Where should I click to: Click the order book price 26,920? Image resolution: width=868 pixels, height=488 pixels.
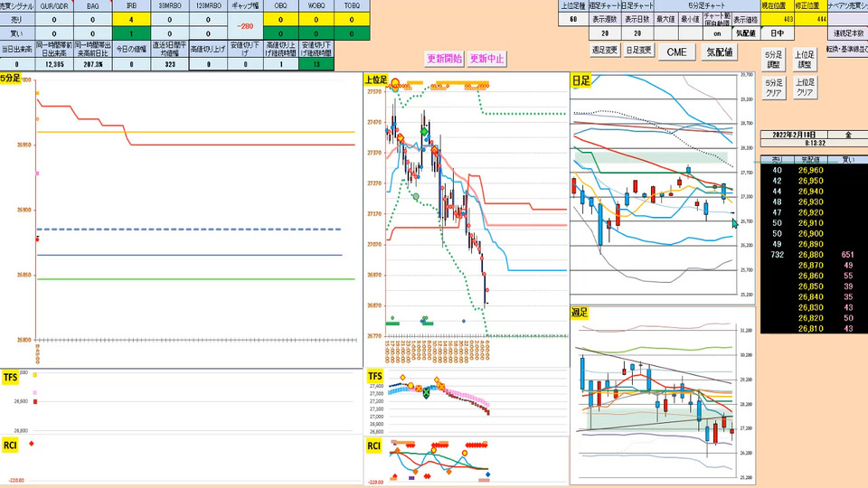click(x=810, y=212)
